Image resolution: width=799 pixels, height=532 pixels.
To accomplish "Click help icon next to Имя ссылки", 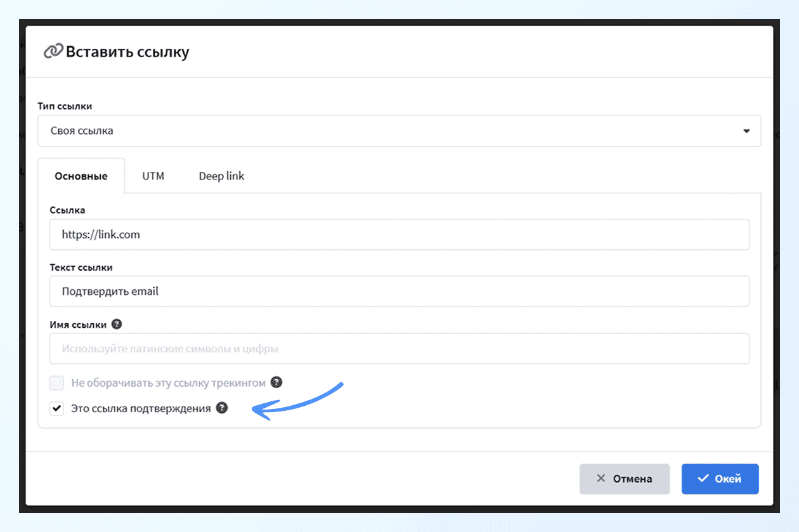I will click(116, 324).
